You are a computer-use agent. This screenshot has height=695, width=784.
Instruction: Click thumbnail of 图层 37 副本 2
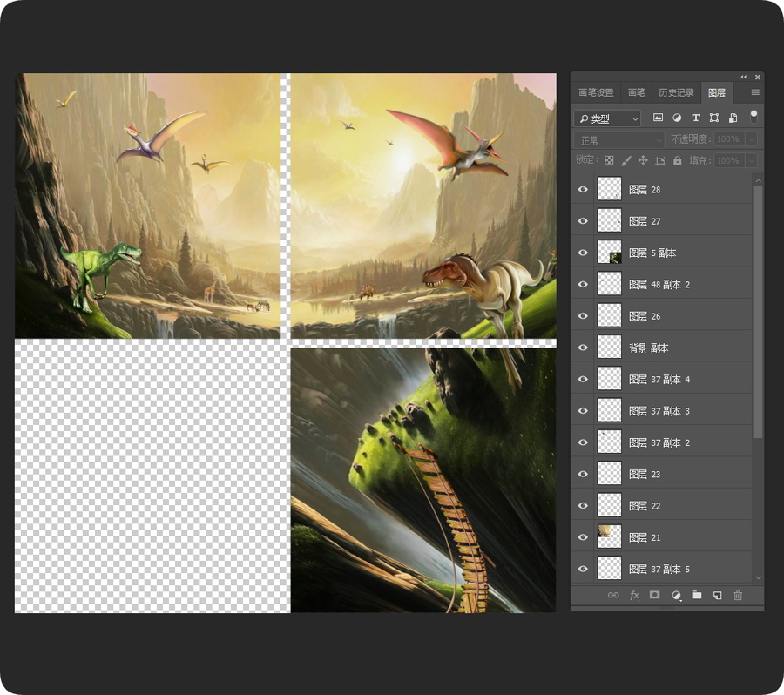(610, 442)
